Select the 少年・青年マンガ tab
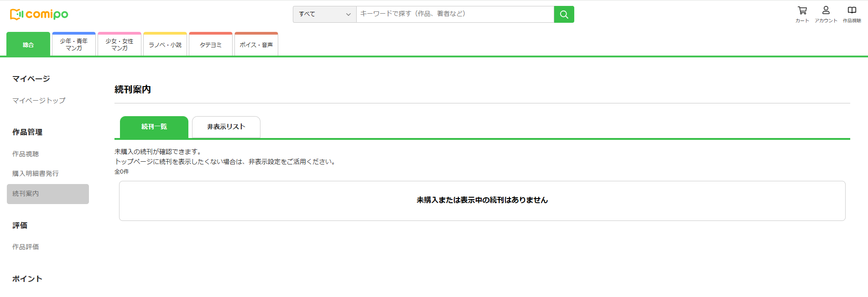Image resolution: width=868 pixels, height=297 pixels. (x=74, y=45)
